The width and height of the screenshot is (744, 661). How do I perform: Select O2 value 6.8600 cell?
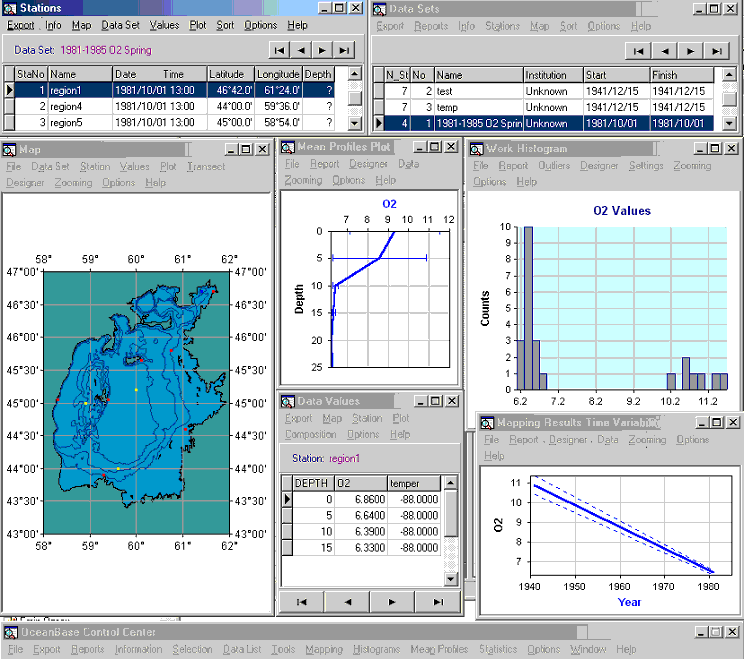tap(361, 500)
